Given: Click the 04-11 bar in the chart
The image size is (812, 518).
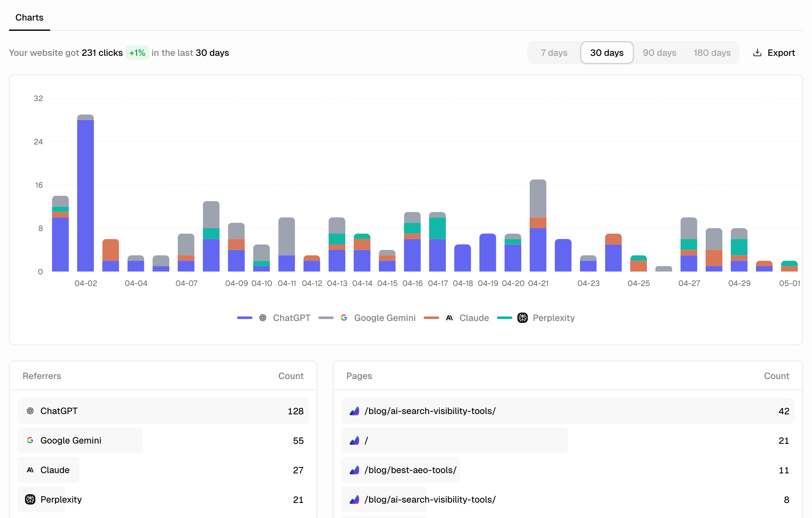Looking at the screenshot, I should pos(287,245).
